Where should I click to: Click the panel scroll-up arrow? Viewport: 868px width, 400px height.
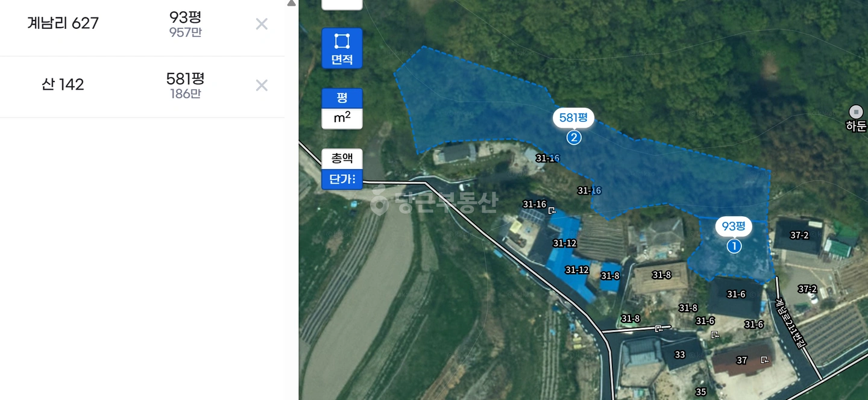pyautogui.click(x=291, y=3)
